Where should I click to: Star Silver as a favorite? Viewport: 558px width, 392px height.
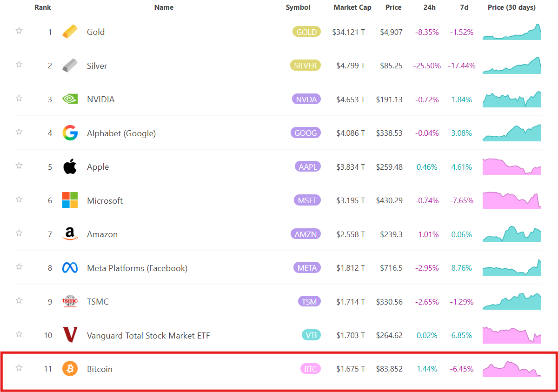click(19, 64)
